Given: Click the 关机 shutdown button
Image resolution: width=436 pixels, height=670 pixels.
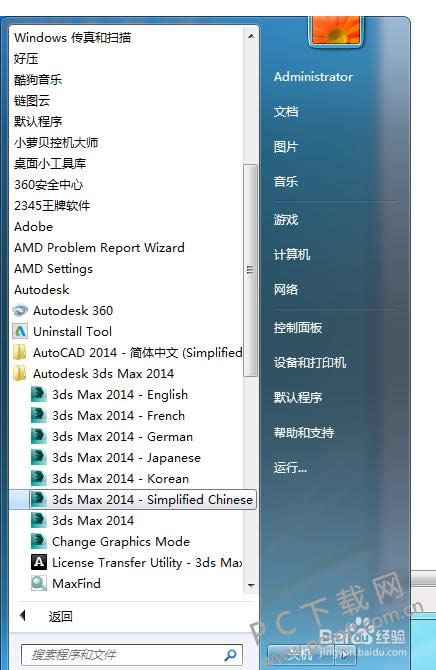Looking at the screenshot, I should coord(302,654).
